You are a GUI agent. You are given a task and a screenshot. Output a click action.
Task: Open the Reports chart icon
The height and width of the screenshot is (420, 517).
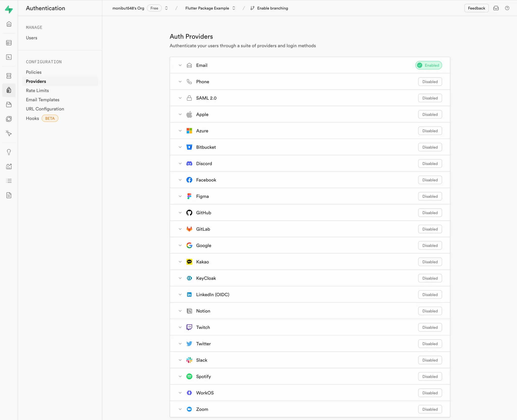tap(9, 166)
